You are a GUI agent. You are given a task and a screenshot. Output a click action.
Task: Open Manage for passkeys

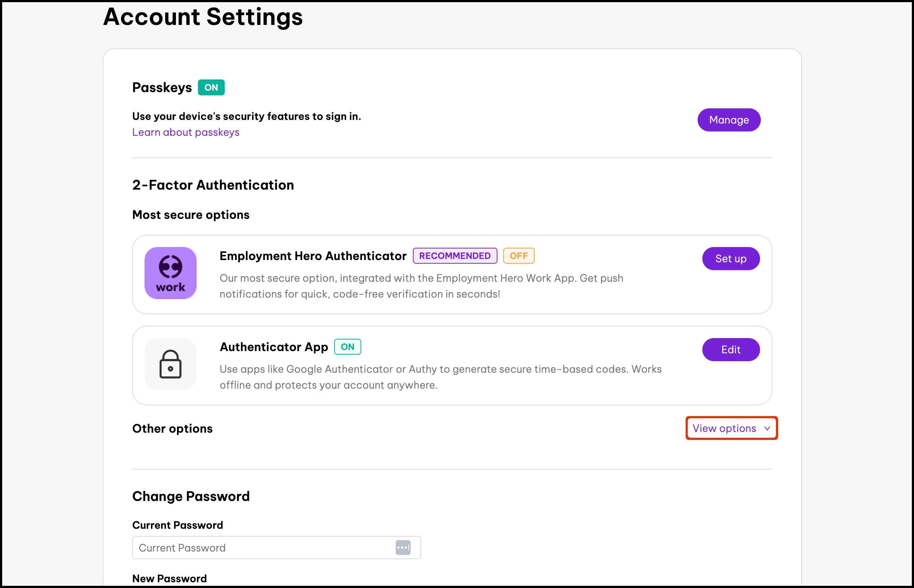[x=728, y=120]
